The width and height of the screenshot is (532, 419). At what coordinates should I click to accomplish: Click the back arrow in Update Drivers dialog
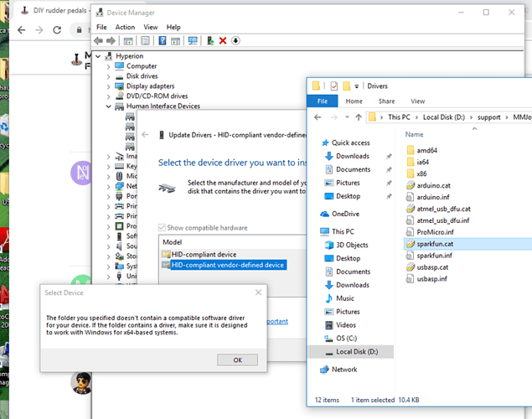147,135
